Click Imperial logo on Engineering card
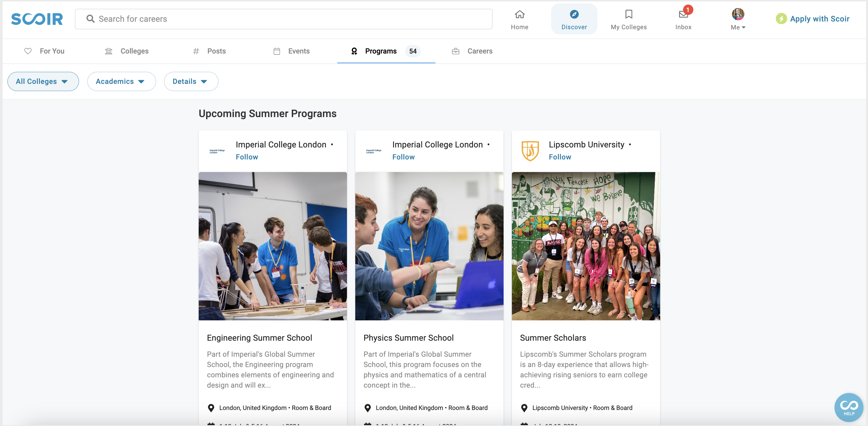This screenshot has width=868, height=426. 217,151
